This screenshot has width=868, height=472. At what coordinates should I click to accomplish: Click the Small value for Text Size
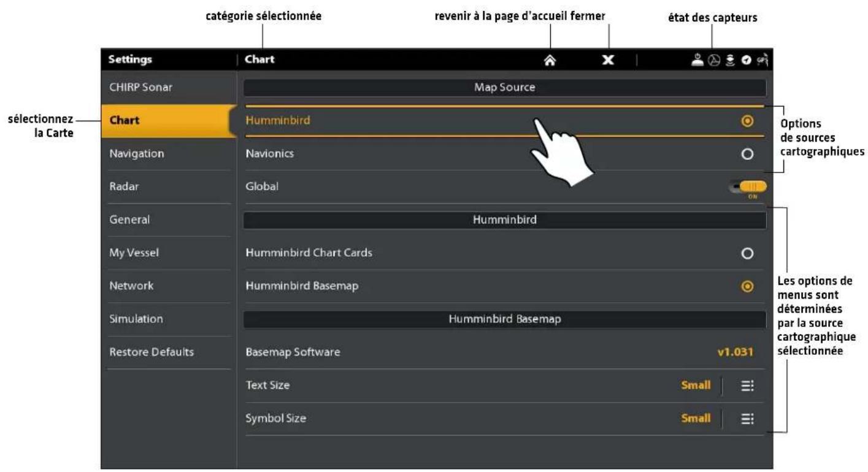click(696, 386)
